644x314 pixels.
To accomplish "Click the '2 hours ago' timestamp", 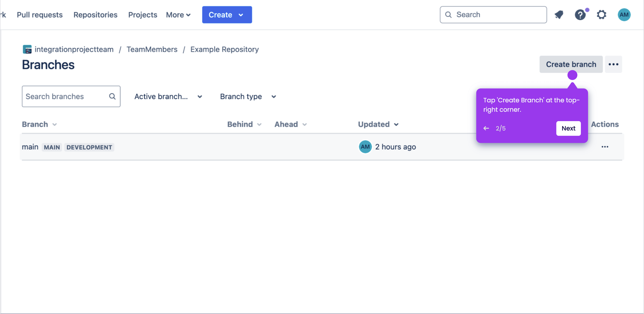I will point(395,147).
